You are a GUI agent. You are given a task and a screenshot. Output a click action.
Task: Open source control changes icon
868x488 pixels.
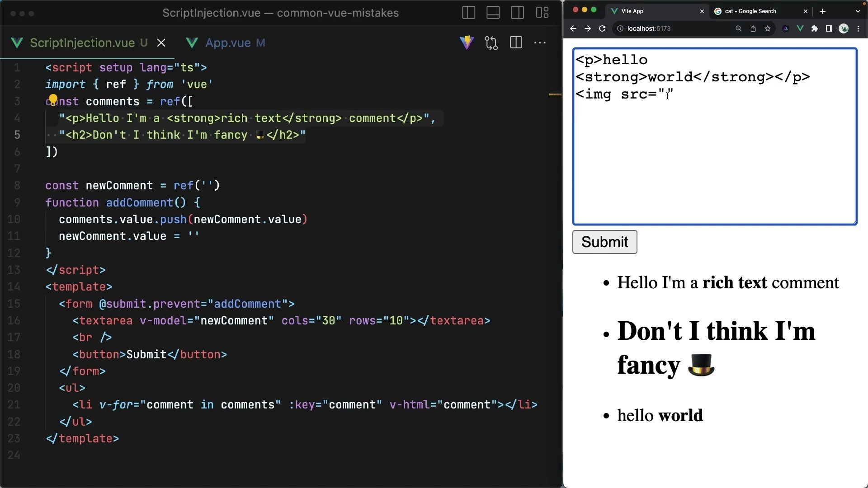(491, 43)
